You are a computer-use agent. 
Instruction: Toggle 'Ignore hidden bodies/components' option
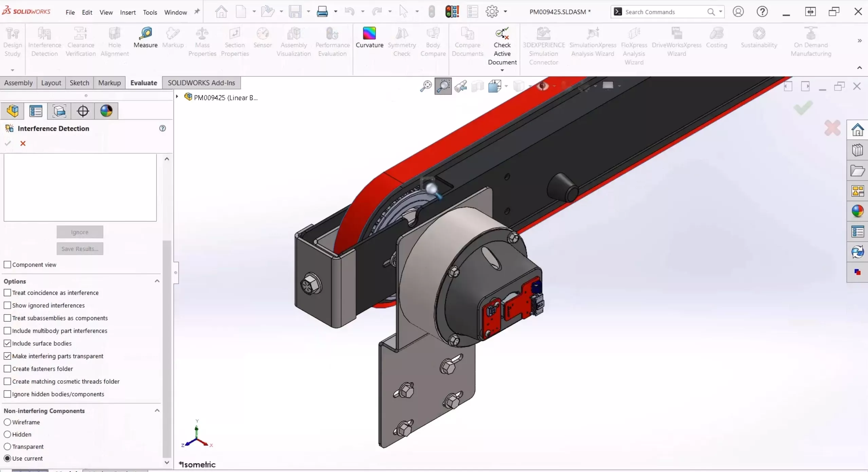[7, 394]
